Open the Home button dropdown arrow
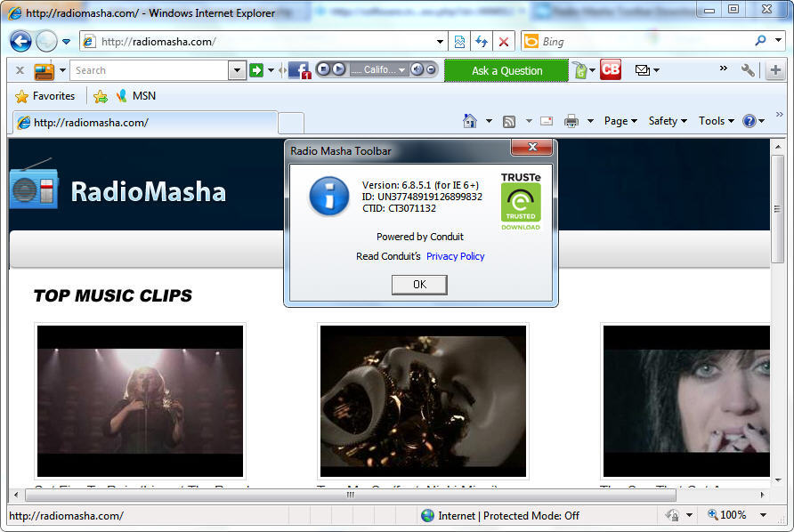 point(489,121)
